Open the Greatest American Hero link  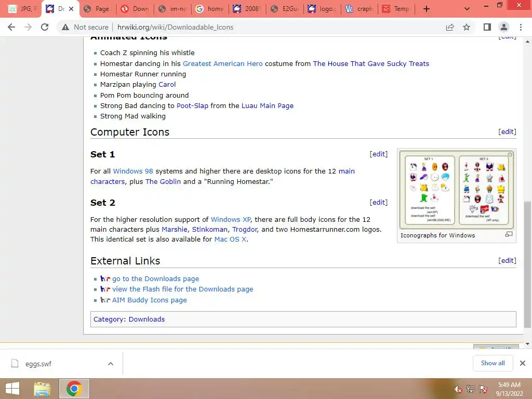[222, 63]
